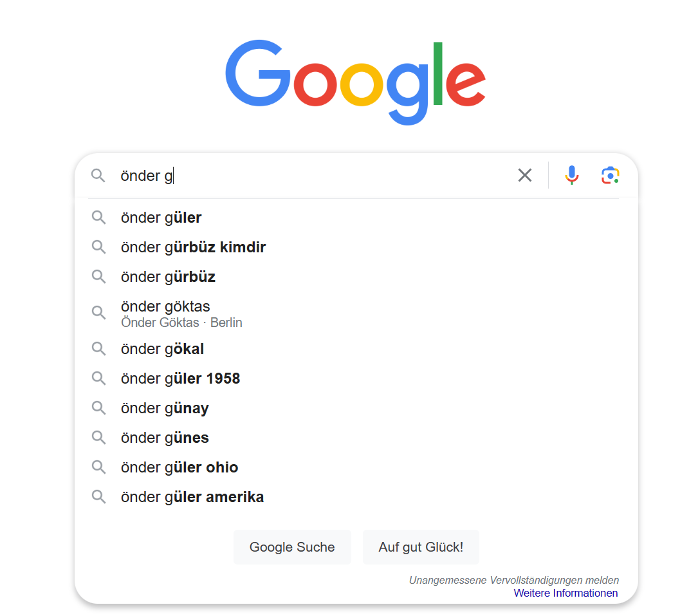The height and width of the screenshot is (616, 680).
Task: Click into the search text field
Action: (322, 175)
